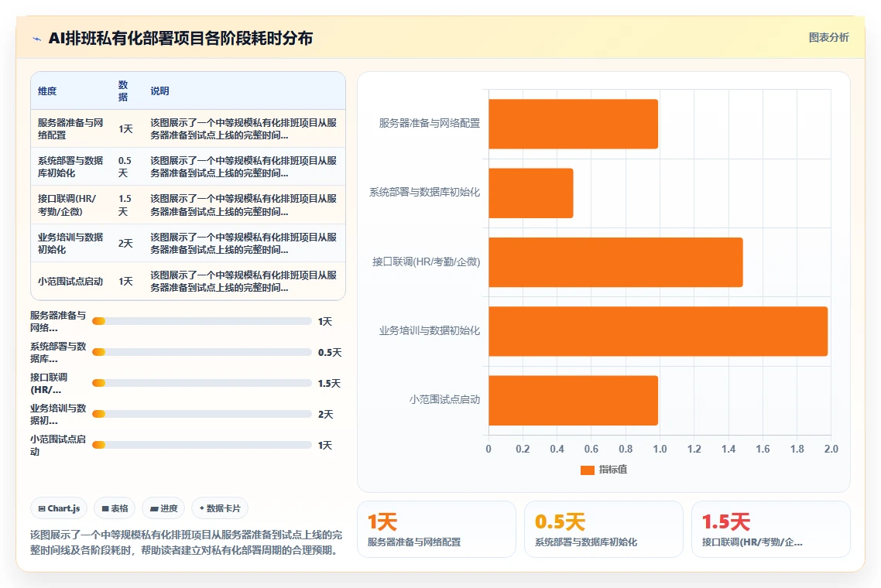Open the 0.5天 系统部署与数据库初始化 data card
Viewport: 881px width, 588px height.
pyautogui.click(x=603, y=529)
